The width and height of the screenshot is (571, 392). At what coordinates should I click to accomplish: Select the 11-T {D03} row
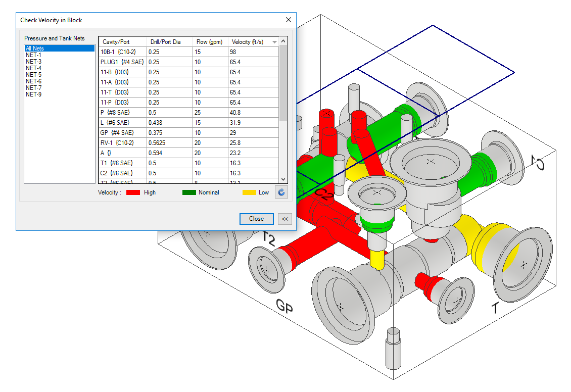189,92
